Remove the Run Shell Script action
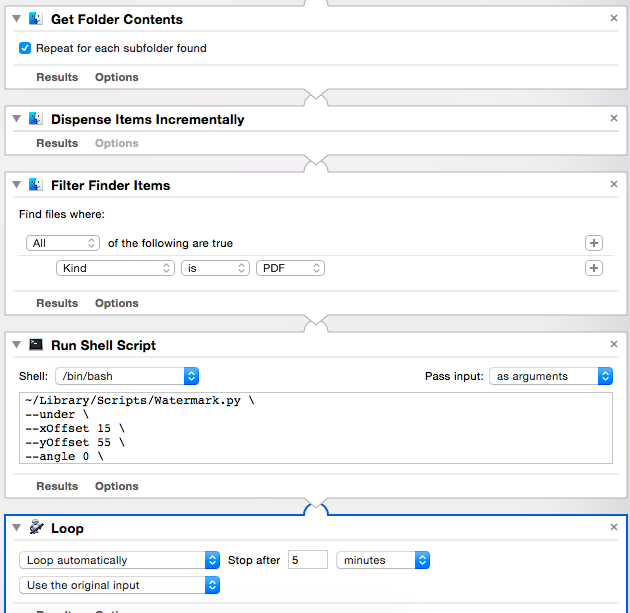Viewport: 630px width, 613px height. click(614, 345)
